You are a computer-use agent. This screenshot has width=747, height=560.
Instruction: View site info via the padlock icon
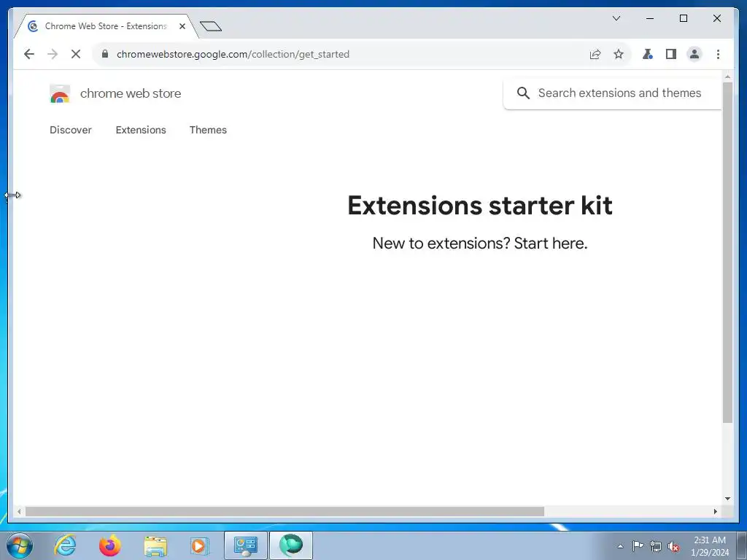coord(105,54)
